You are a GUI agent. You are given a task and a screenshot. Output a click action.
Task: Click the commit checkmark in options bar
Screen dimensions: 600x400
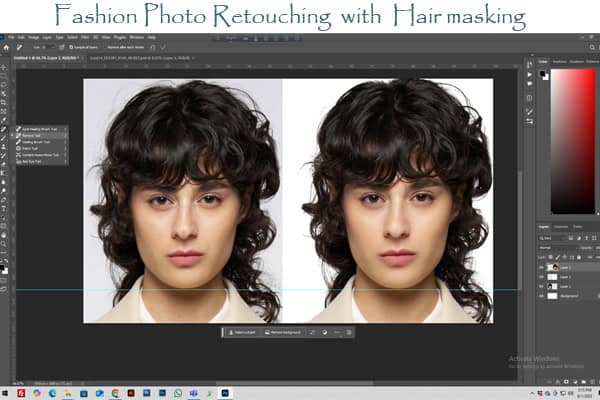coord(163,47)
